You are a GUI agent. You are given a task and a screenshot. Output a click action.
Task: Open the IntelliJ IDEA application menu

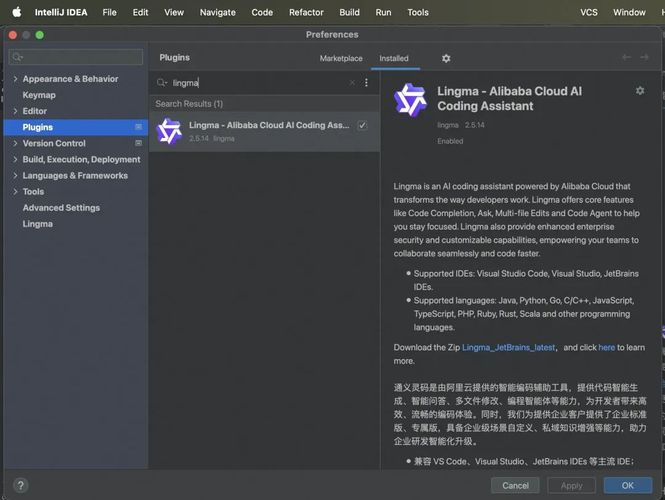(61, 12)
